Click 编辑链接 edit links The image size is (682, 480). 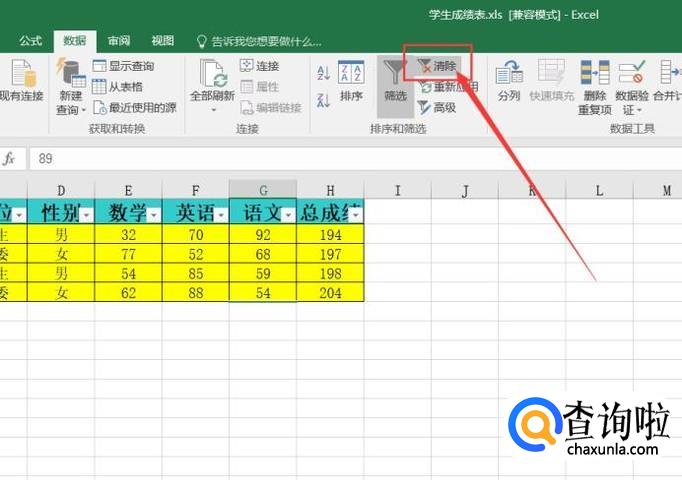[x=271, y=107]
